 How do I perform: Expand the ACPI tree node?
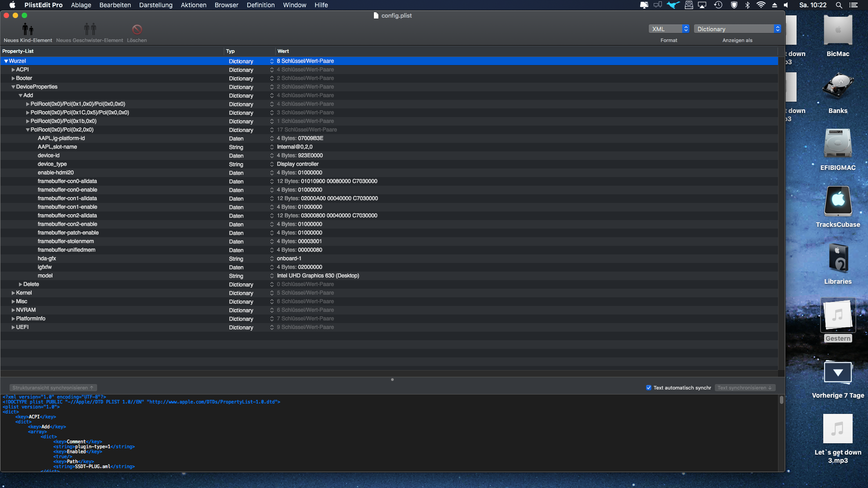(x=13, y=70)
